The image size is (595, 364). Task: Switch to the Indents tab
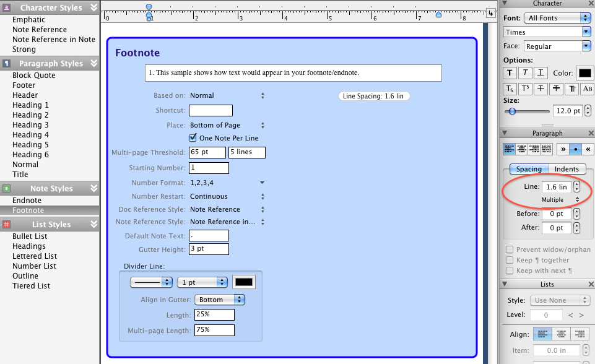[x=566, y=169]
